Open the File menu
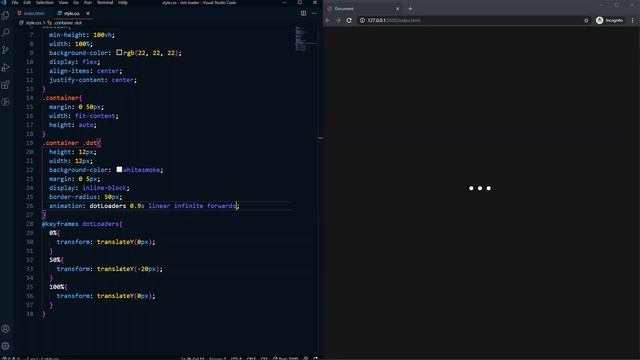This screenshot has width=640, height=360. coord(15,2)
